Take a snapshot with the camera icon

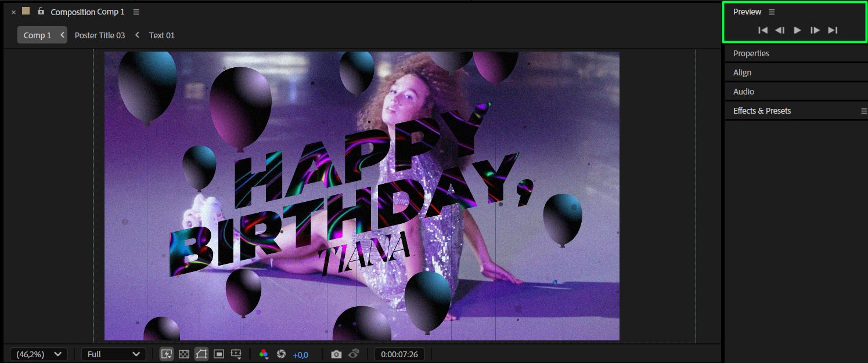pyautogui.click(x=336, y=354)
